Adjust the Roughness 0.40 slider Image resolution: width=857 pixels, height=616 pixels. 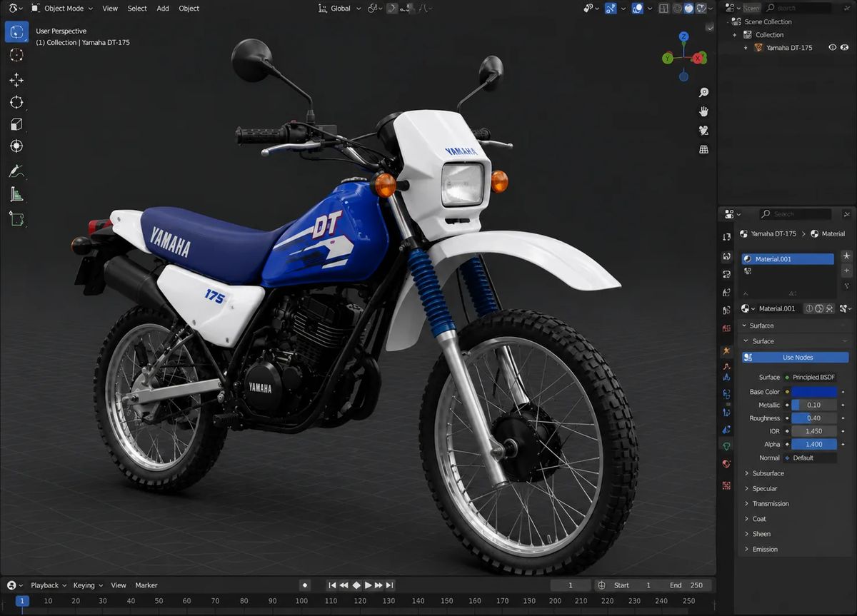814,418
